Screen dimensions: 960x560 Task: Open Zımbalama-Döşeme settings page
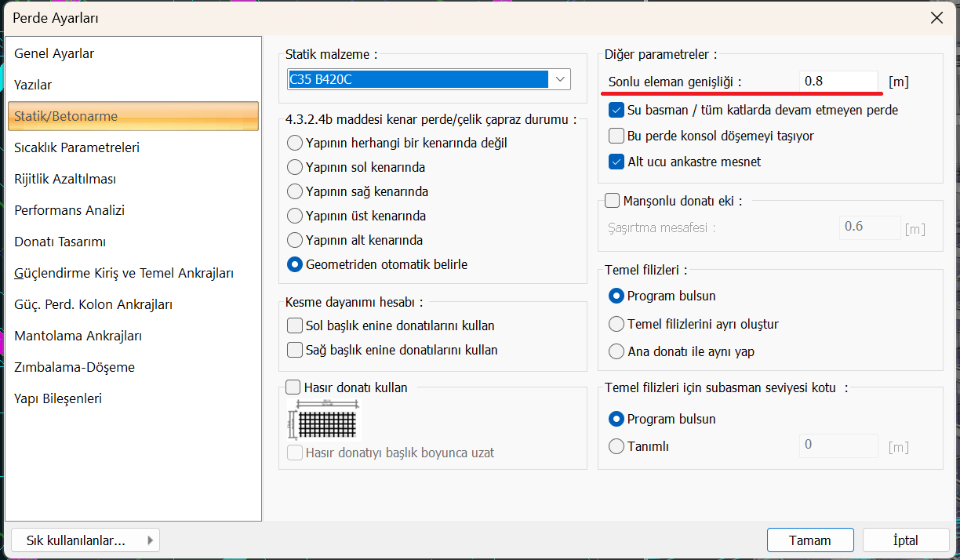(75, 367)
